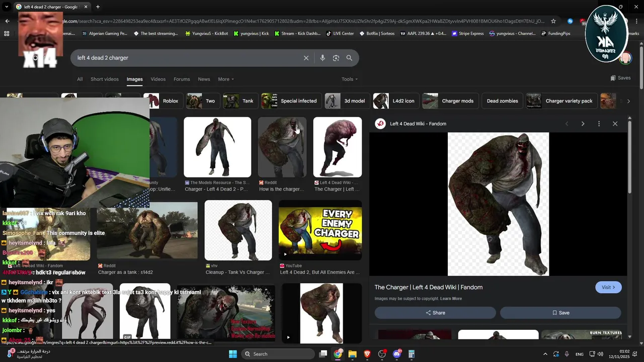Image resolution: width=644 pixels, height=362 pixels.
Task: Open Discord from the taskbar
Action: pos(397,354)
